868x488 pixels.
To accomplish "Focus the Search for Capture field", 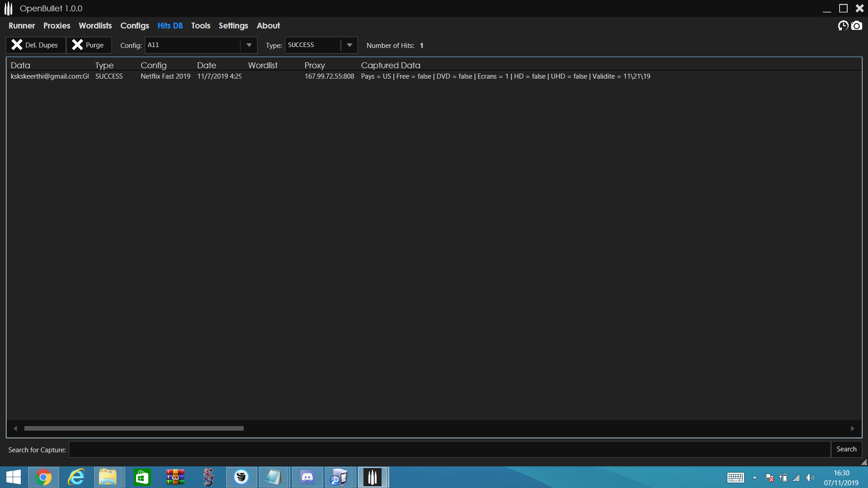I will click(x=449, y=450).
